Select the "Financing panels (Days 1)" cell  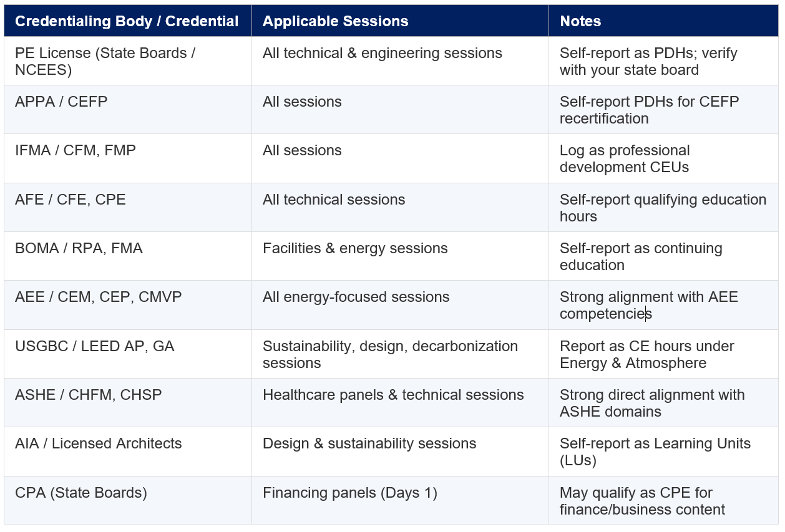coord(350,493)
